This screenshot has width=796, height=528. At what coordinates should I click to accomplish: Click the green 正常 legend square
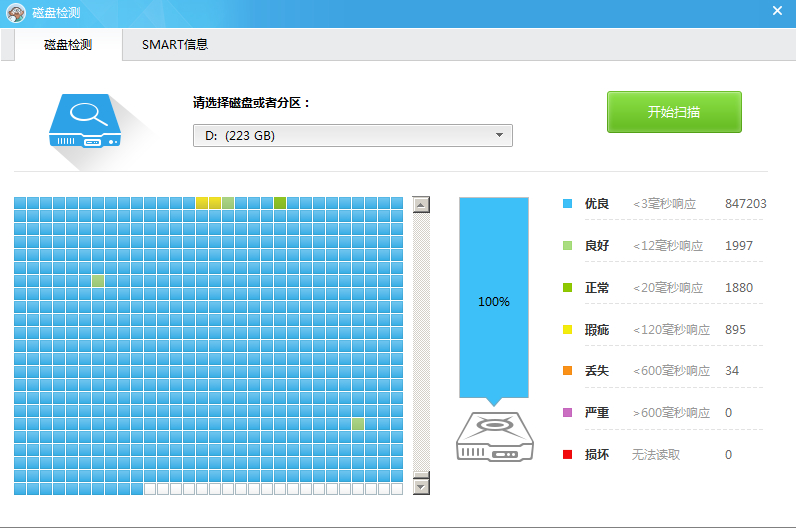(568, 288)
